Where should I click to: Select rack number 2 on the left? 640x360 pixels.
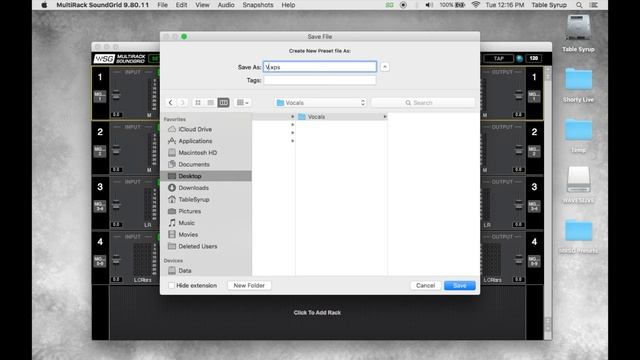[x=100, y=132]
